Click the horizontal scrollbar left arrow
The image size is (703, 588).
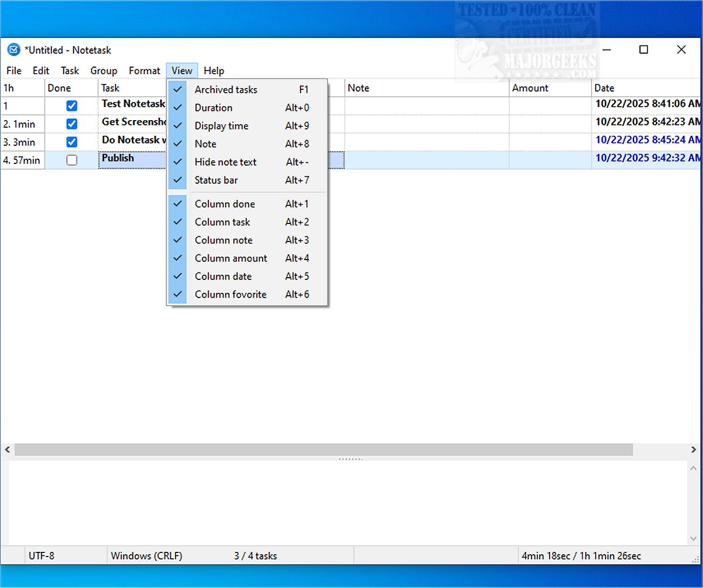tap(8, 450)
